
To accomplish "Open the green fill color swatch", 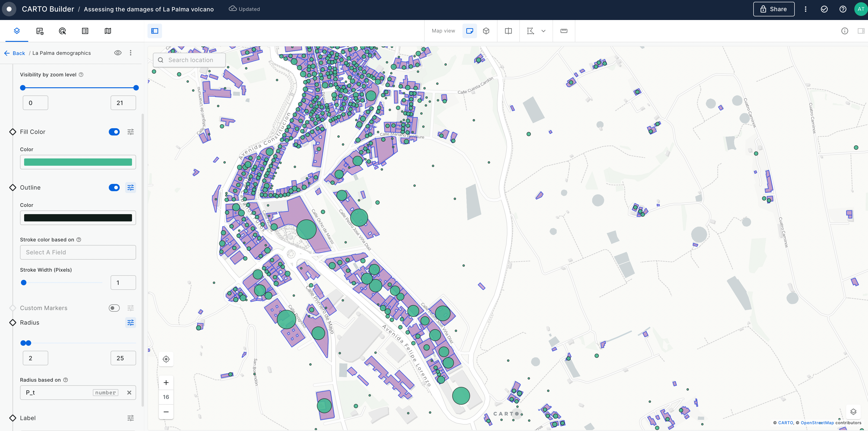I will (78, 162).
